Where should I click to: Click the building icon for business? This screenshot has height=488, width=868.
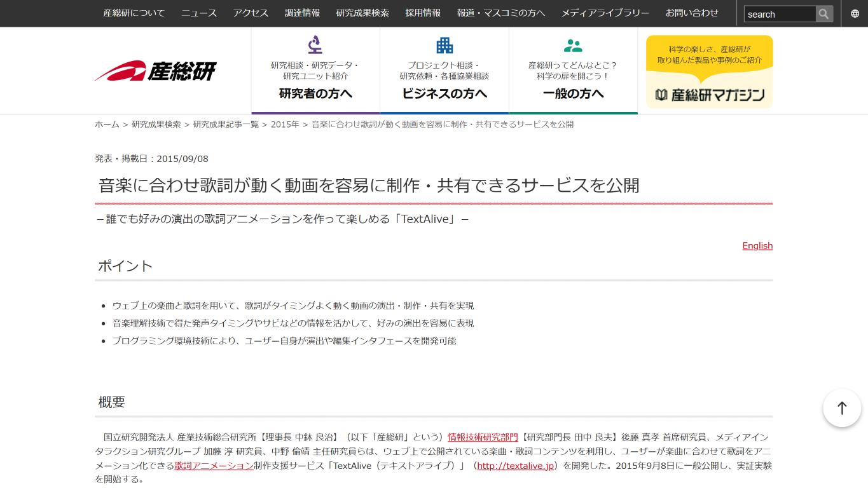point(444,45)
